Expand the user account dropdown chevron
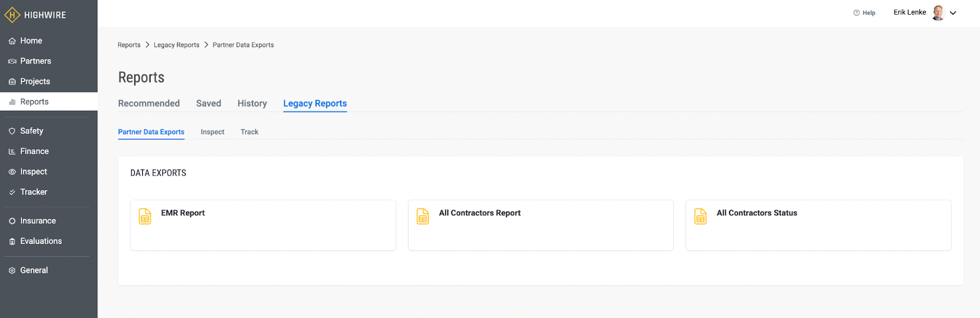This screenshot has height=318, width=980. tap(953, 13)
